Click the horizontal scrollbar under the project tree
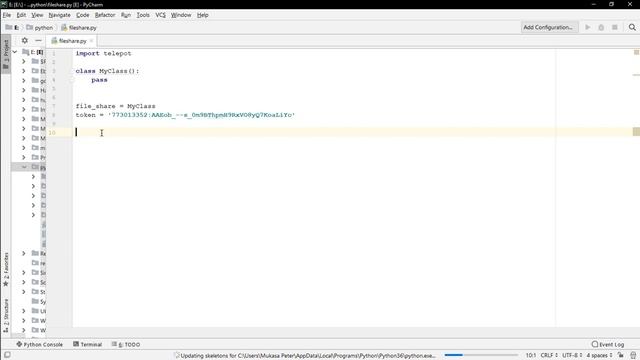The height and width of the screenshot is (360, 640). pos(18,337)
